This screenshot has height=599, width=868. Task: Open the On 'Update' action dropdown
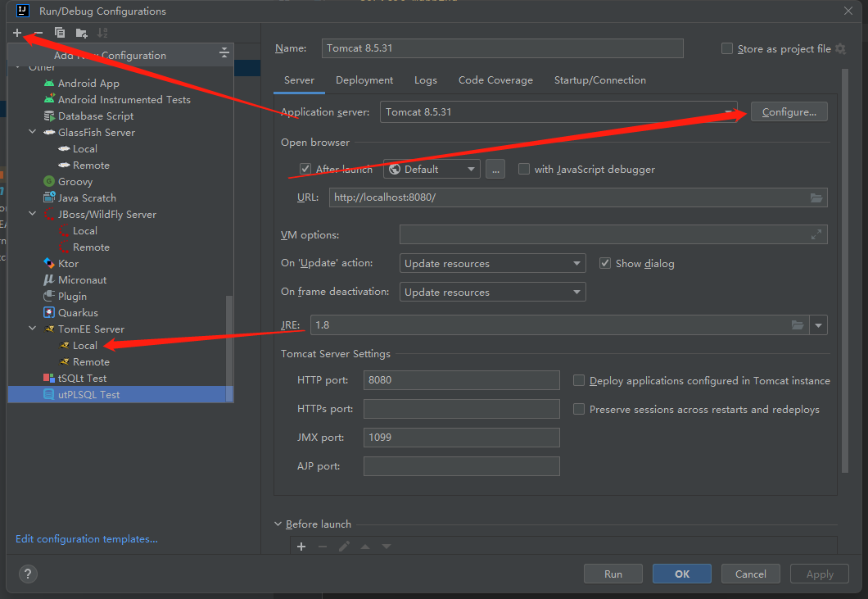pos(492,263)
